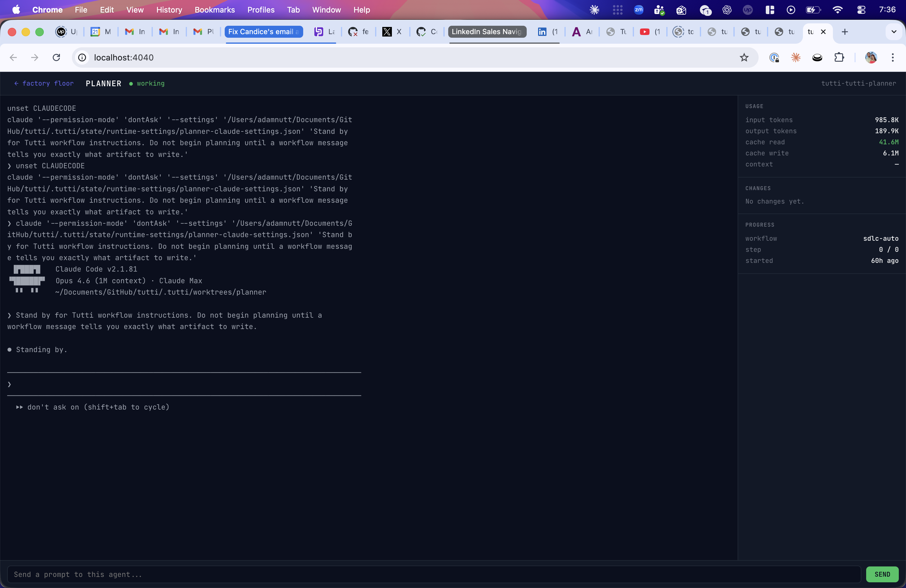
Task: Click the Apple logo menu
Action: pyautogui.click(x=16, y=10)
